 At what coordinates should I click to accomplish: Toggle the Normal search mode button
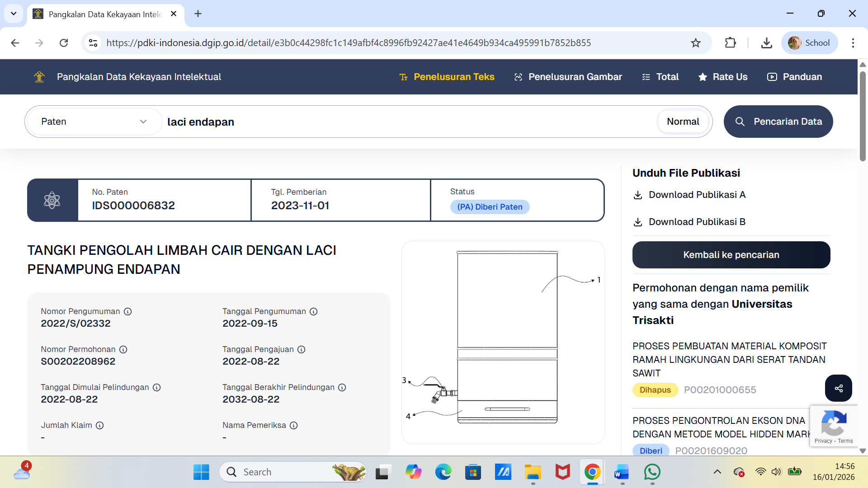(x=683, y=122)
